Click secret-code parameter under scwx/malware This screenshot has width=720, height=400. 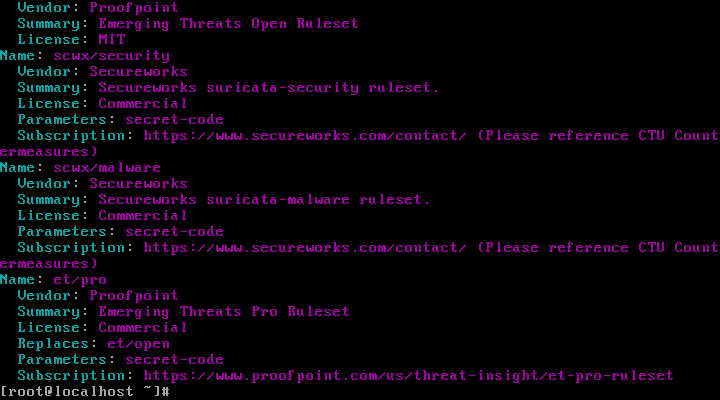174,232
